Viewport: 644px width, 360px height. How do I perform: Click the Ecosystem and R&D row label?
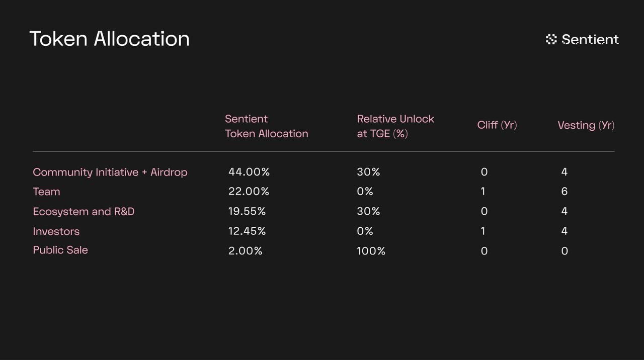click(84, 211)
